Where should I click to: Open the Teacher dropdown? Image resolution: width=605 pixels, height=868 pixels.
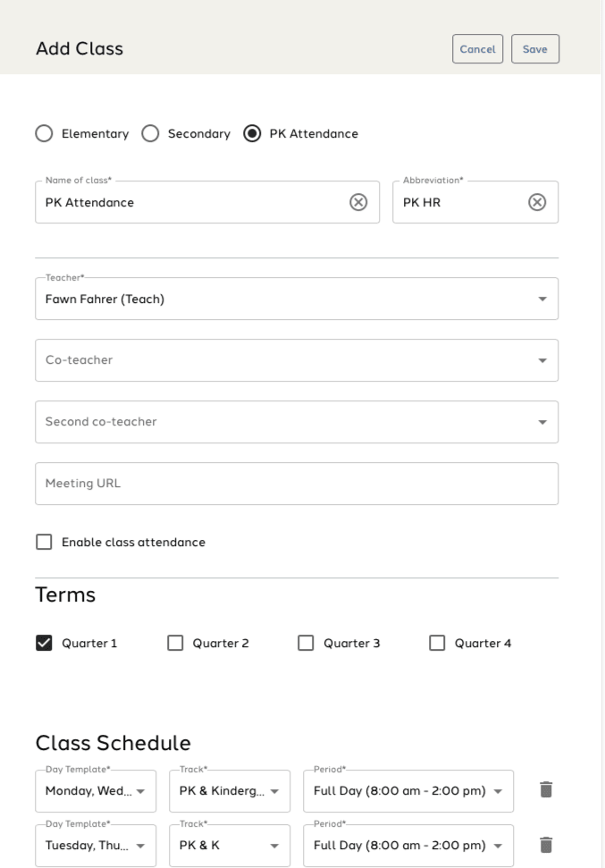pyautogui.click(x=297, y=299)
